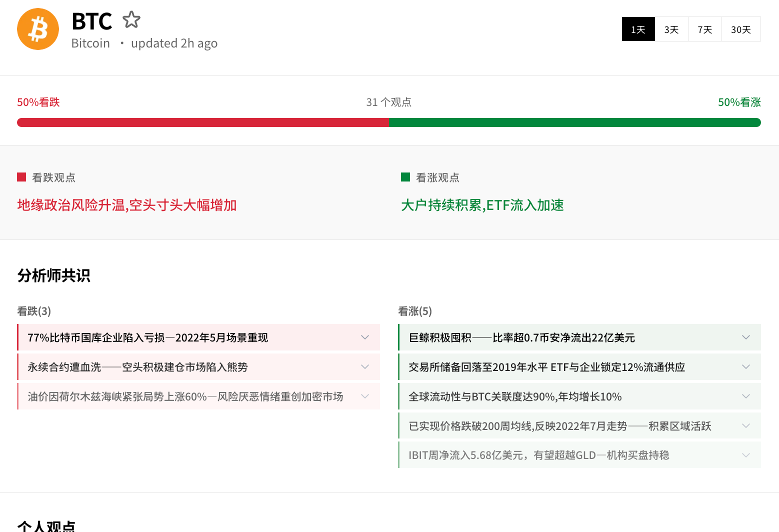Click the orange Bitcoin logo icon
The height and width of the screenshot is (532, 779).
[x=38, y=29]
